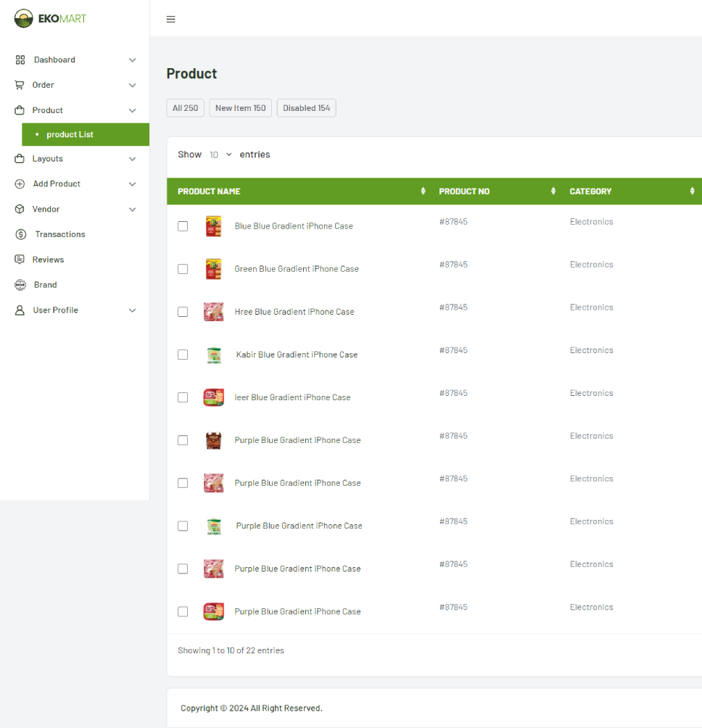Expand the User Profile menu chevron
702x728 pixels.
[132, 310]
